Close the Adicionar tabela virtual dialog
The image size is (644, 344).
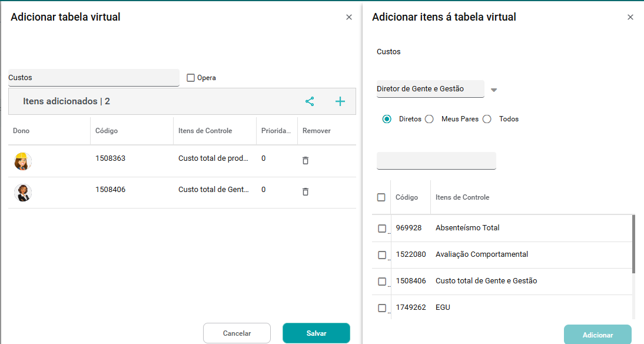pos(349,18)
